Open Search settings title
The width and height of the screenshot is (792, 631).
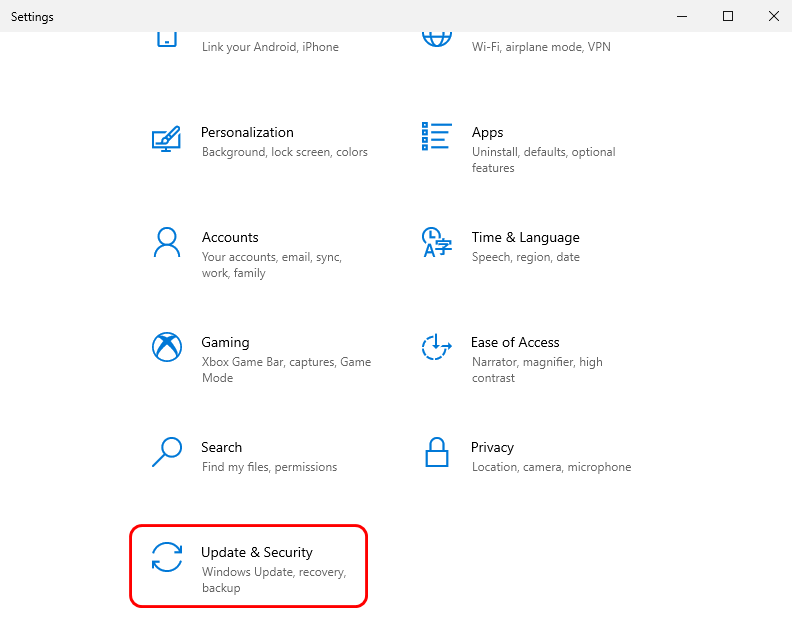coord(221,448)
